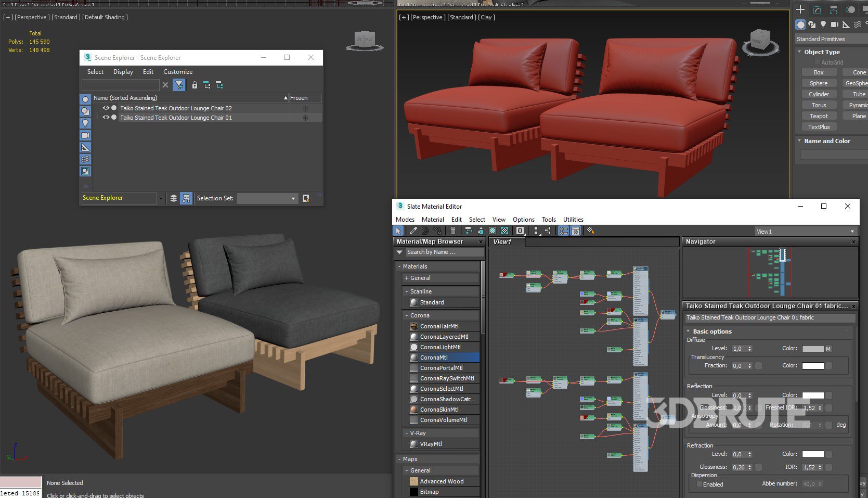Screen dimensions: 868x498
Task: Switch to Sort by Layer stack icon
Action: point(174,198)
